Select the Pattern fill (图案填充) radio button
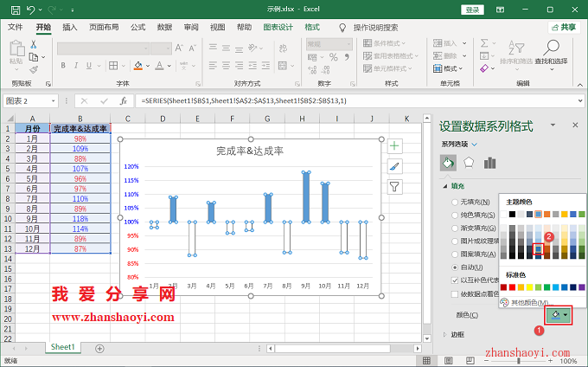 (x=455, y=254)
